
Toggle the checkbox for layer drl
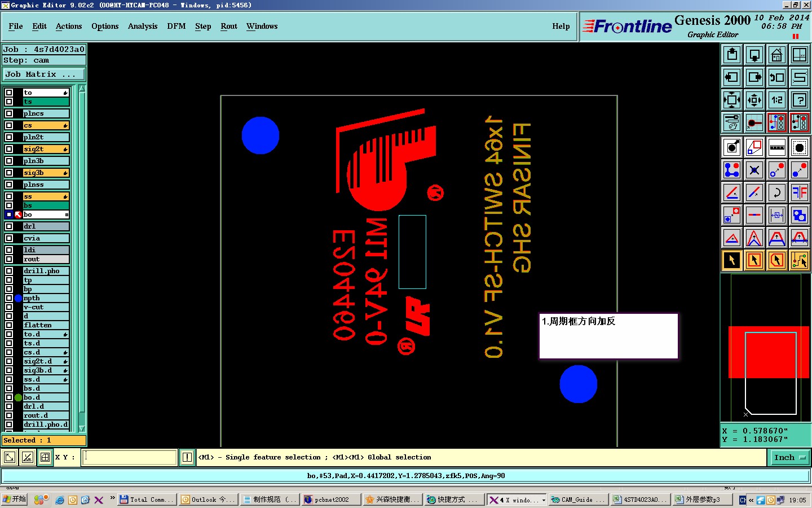coord(9,226)
